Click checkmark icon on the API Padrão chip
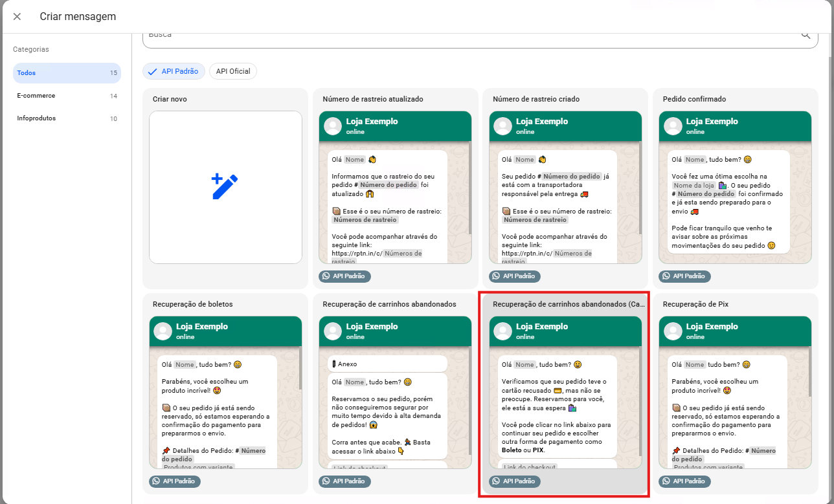This screenshot has width=834, height=504. (153, 71)
